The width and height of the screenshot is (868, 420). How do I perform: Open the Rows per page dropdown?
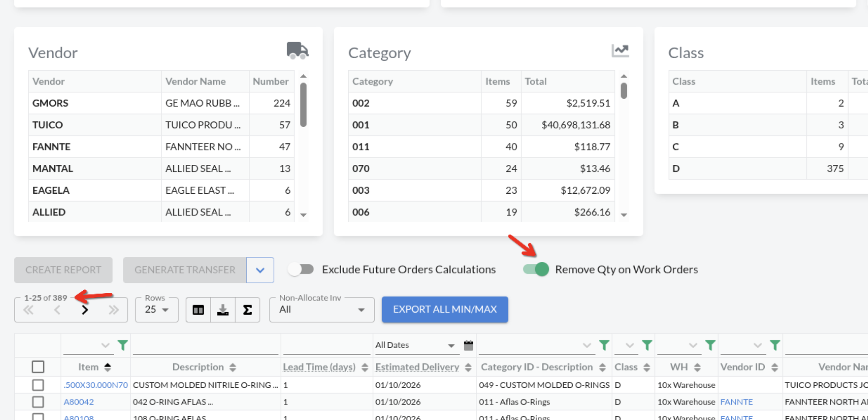pyautogui.click(x=157, y=310)
